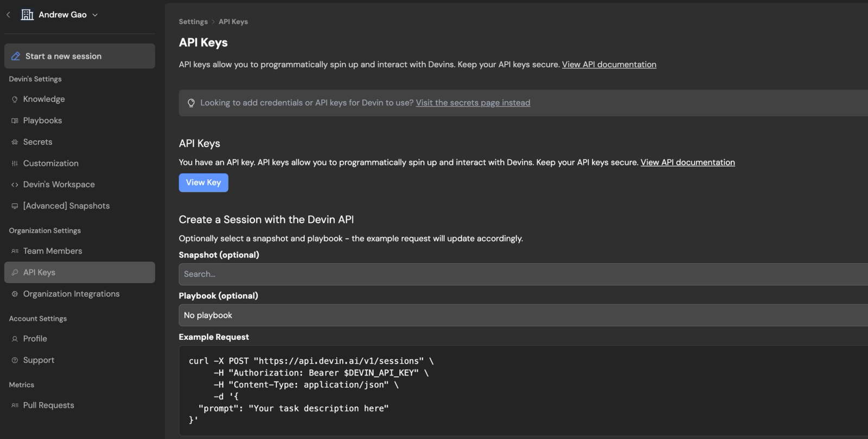Open View API documentation link in header
Screen dimensions: 868x439
coord(609,64)
